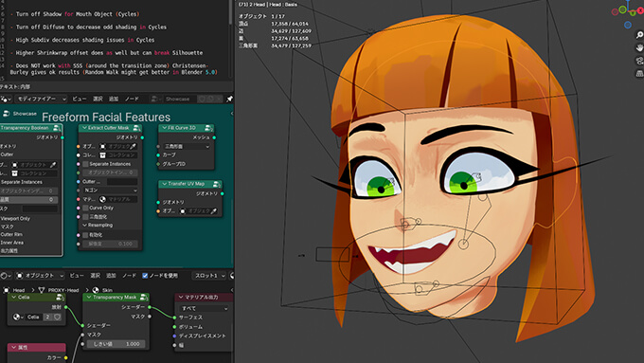Image resolution: width=644 pixels, height=363 pixels.
Task: Click eyedropper in Extract Cutter Mask object field
Action: click(134, 146)
